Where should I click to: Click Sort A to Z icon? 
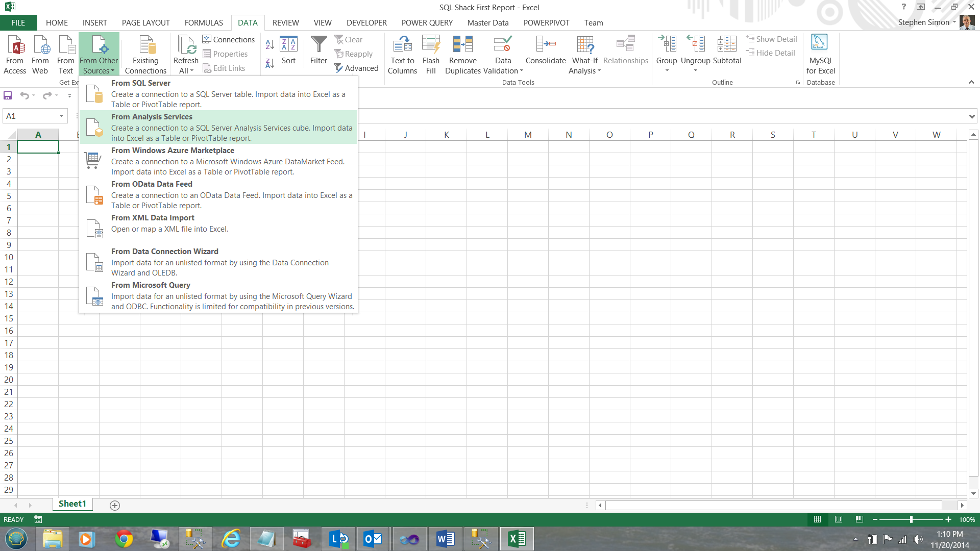click(x=270, y=45)
